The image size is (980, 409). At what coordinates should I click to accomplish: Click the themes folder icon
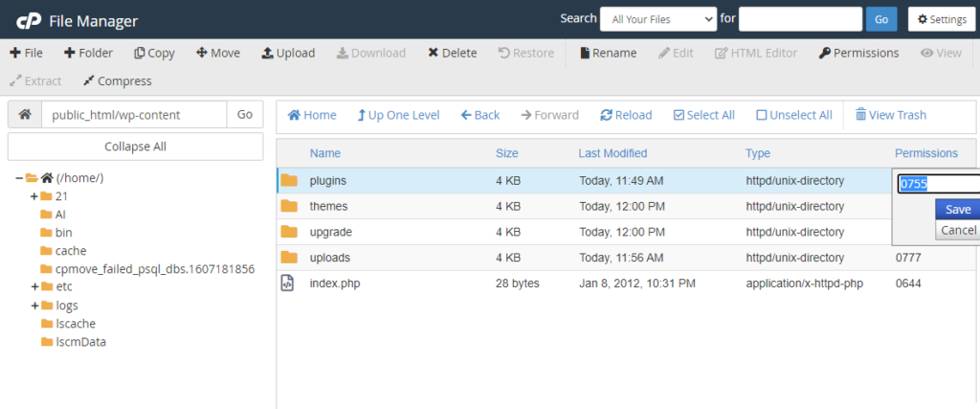(289, 206)
